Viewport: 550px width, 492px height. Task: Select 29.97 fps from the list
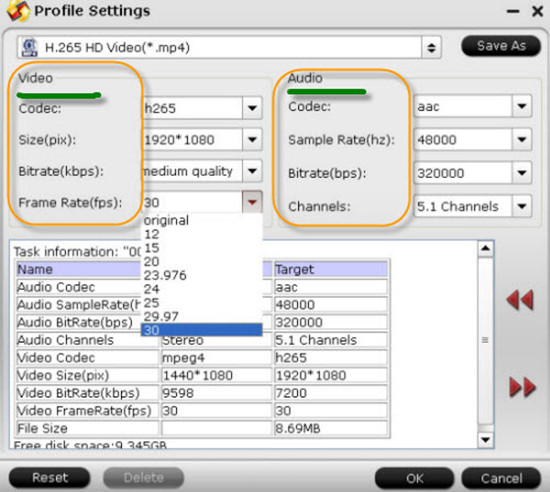[201, 316]
